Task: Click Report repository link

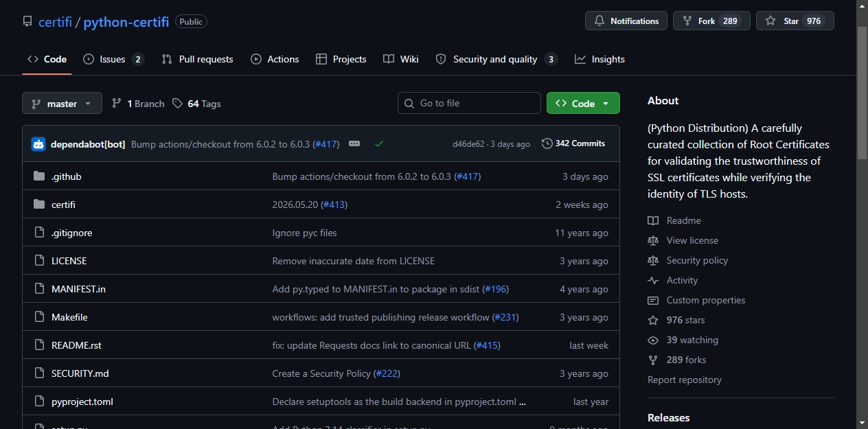Action: pos(684,380)
